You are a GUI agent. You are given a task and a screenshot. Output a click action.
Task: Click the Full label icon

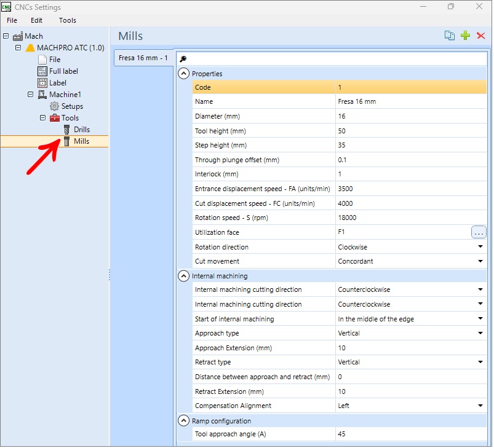pos(42,71)
